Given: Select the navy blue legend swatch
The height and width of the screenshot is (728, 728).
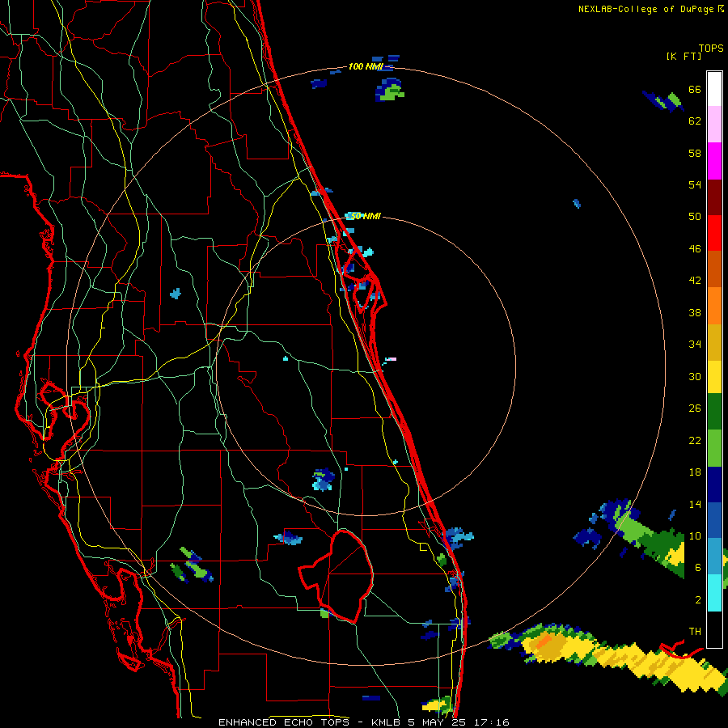Looking at the screenshot, I should point(714,485).
